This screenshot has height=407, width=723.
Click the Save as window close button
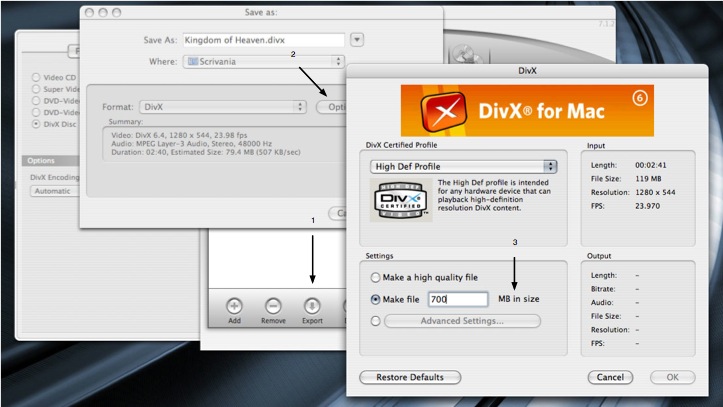[89, 12]
